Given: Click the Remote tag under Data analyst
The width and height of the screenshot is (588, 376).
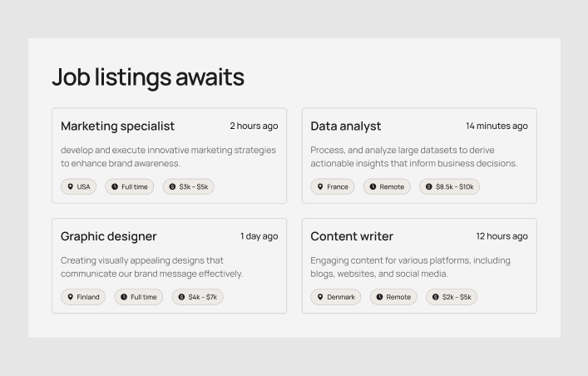Looking at the screenshot, I should tap(387, 187).
